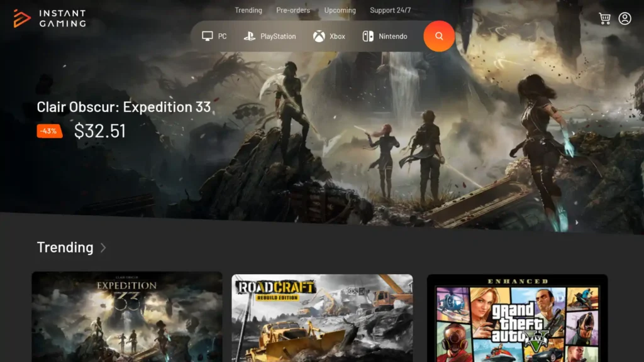This screenshot has width=644, height=362.
Task: Open the Instant Gaming logo home link
Action: point(50,18)
